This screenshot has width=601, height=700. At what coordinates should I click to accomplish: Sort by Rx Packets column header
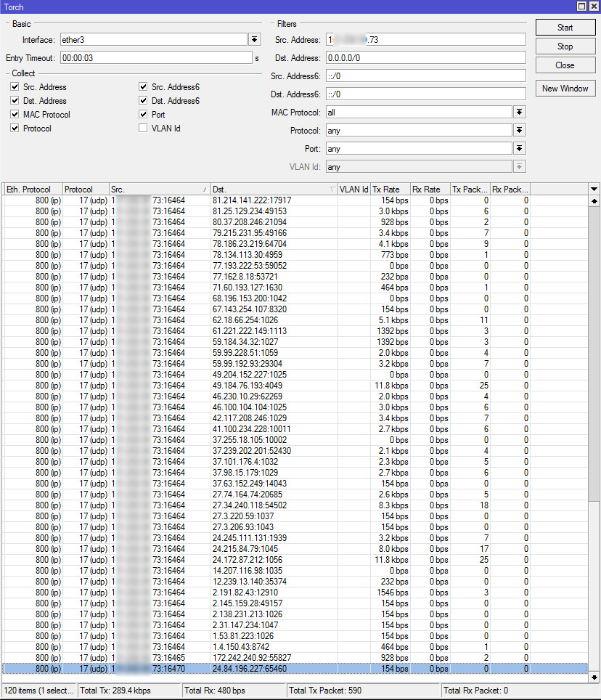pos(510,190)
